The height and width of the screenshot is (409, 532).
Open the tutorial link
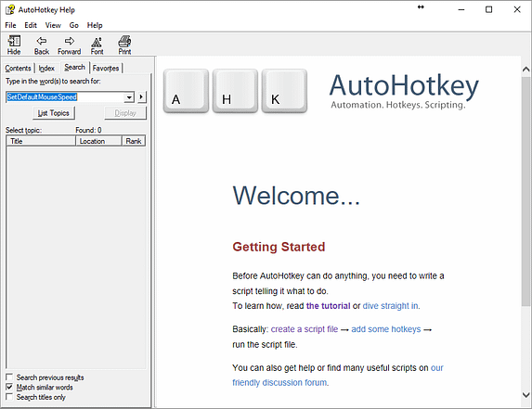click(328, 306)
